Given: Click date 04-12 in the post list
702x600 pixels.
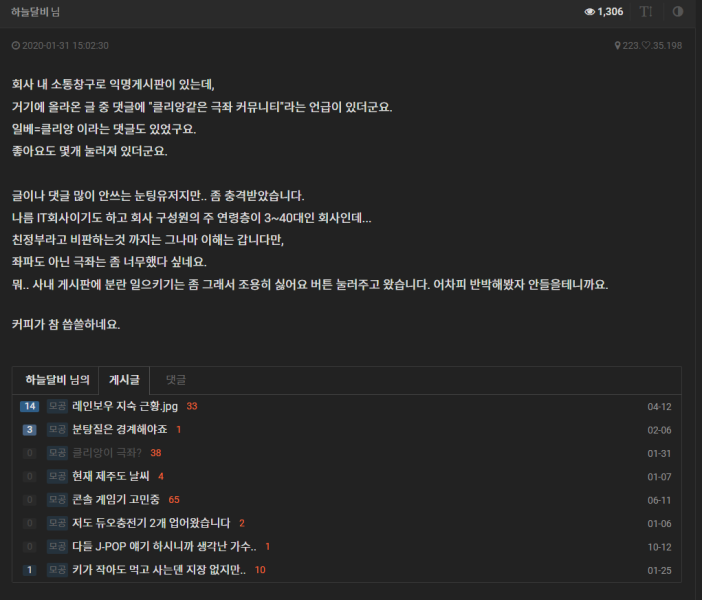Looking at the screenshot, I should [659, 407].
